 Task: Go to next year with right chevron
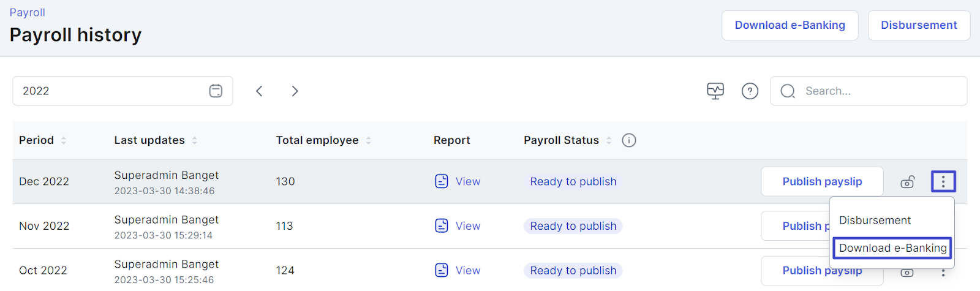click(295, 91)
